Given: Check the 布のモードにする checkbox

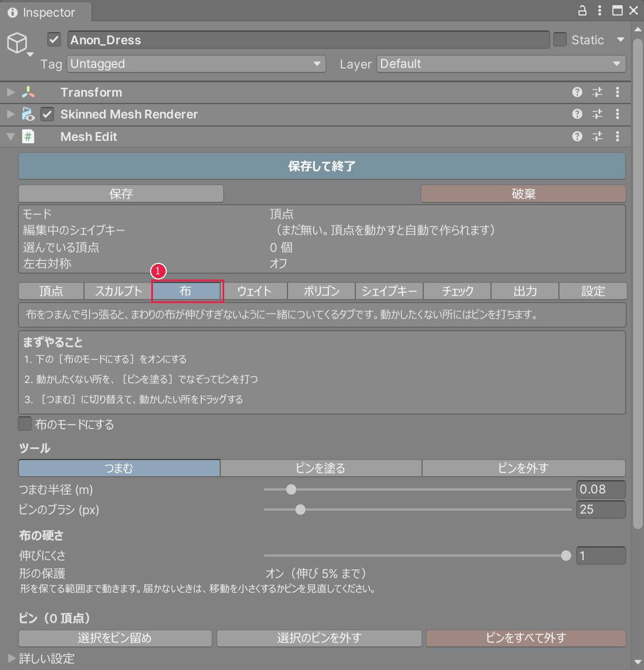Looking at the screenshot, I should coord(25,424).
